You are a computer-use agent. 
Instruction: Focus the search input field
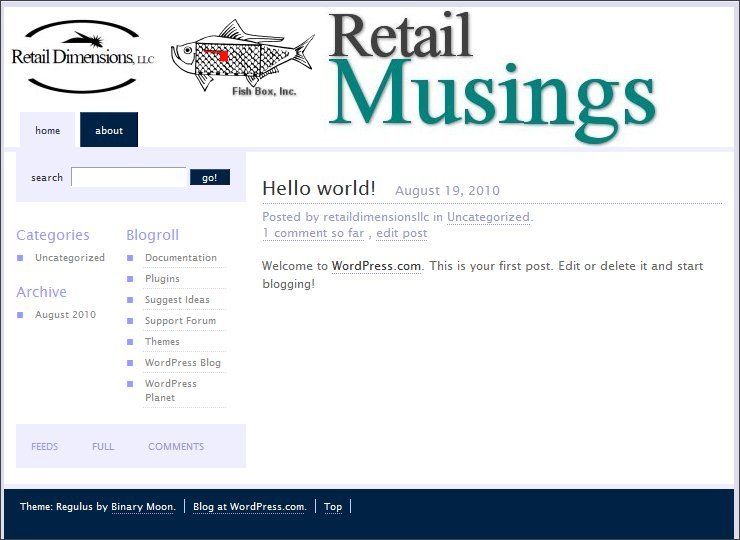click(x=129, y=177)
